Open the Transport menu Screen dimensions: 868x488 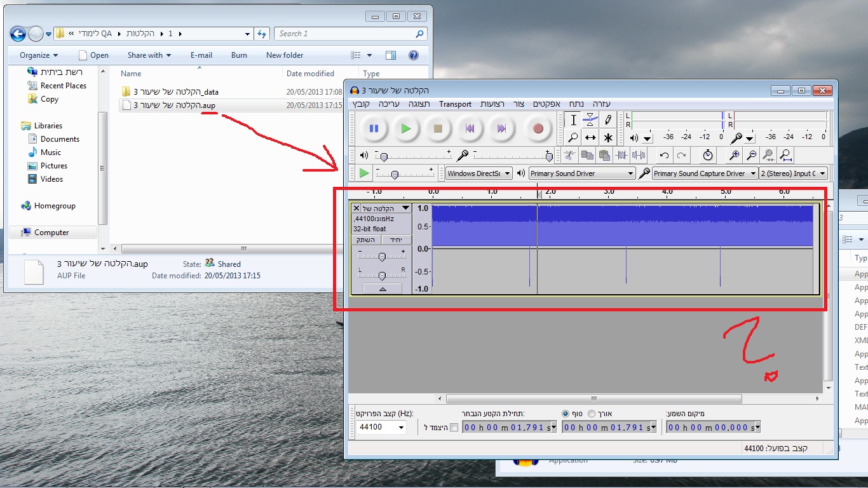coord(455,104)
